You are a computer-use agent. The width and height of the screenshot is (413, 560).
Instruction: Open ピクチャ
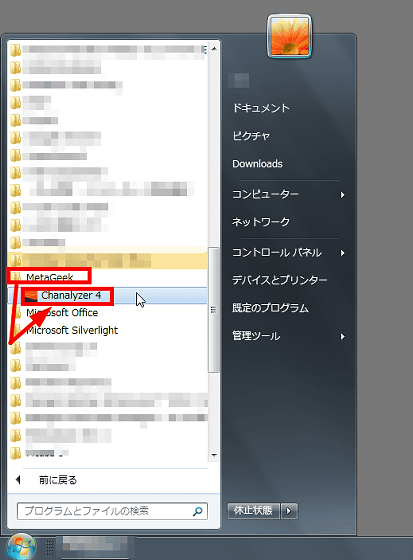[251, 136]
